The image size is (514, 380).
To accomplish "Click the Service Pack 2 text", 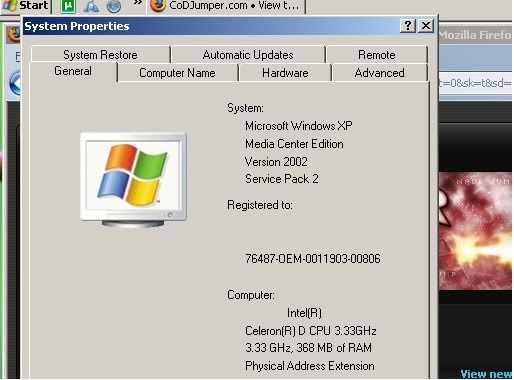I will (282, 179).
